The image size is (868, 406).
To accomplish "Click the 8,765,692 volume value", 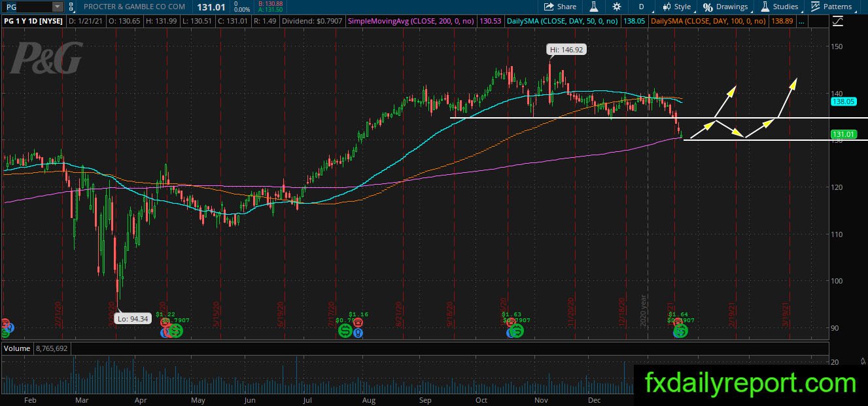I will (50, 348).
